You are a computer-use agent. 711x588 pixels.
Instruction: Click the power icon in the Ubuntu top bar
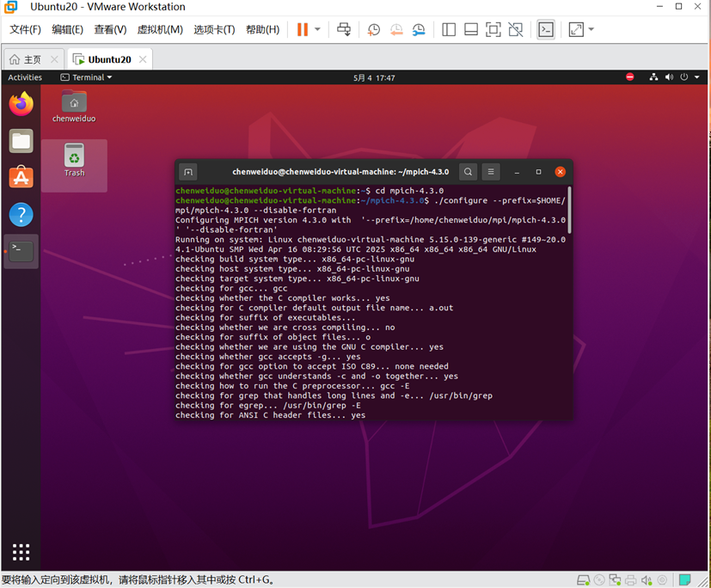[683, 77]
